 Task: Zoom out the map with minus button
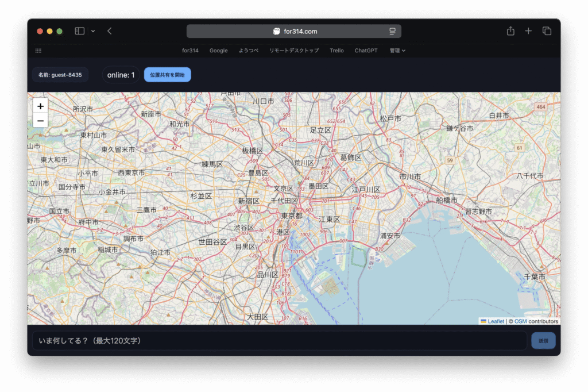click(41, 121)
